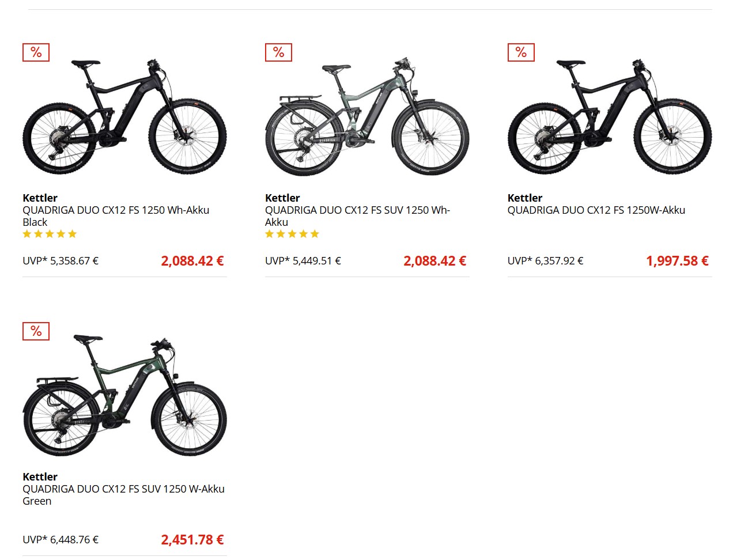This screenshot has height=560, width=752.
Task: Click the first star under QUADRIGA DUO CX12 FS Black
Action: (27, 233)
